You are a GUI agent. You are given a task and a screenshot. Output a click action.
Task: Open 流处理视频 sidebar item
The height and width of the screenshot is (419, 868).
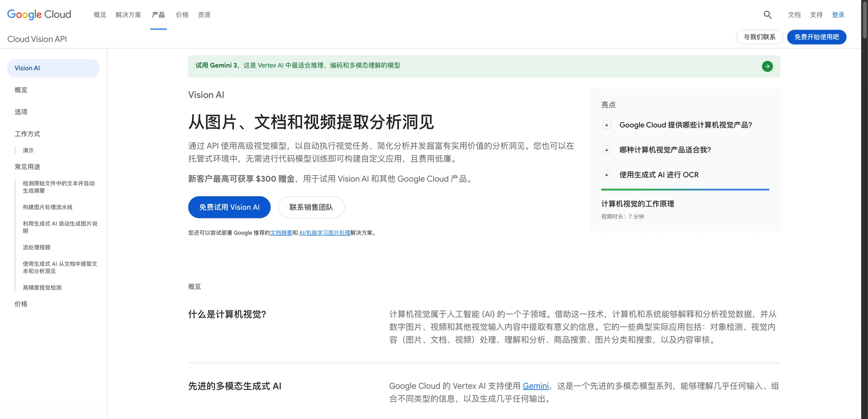click(x=37, y=248)
